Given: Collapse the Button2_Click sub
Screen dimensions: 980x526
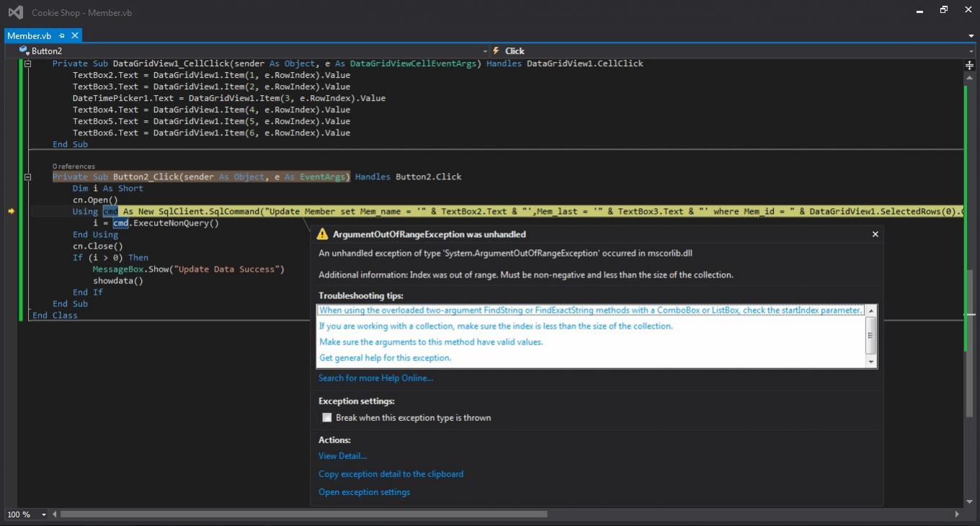Looking at the screenshot, I should click(28, 177).
